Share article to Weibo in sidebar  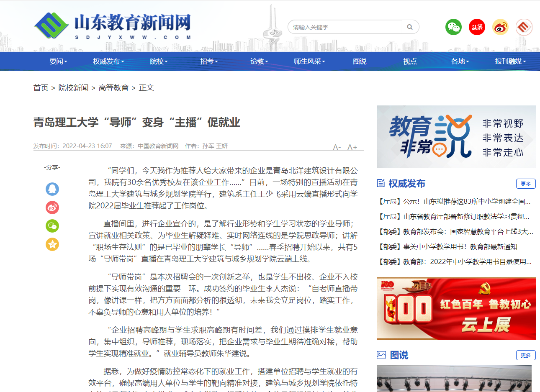pyautogui.click(x=52, y=208)
